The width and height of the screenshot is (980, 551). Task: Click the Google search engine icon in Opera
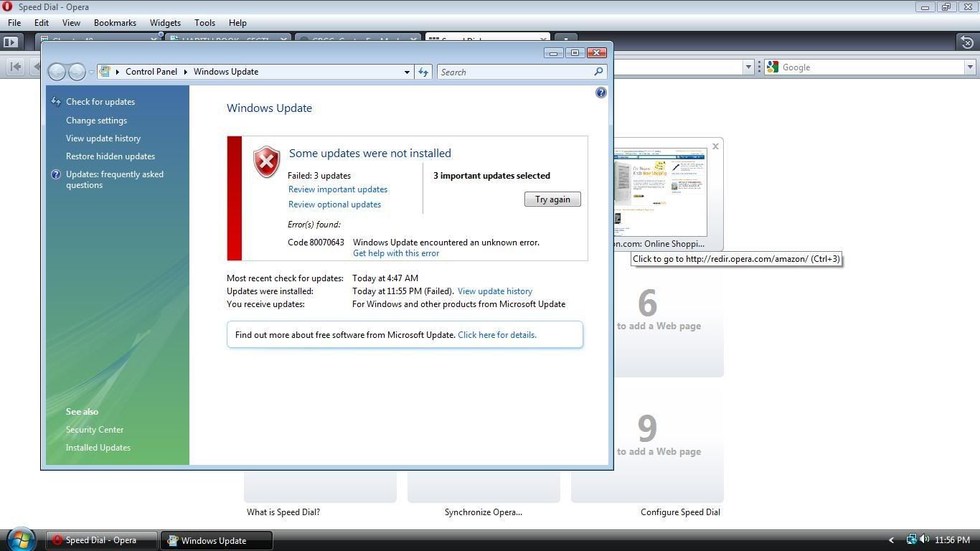point(773,67)
